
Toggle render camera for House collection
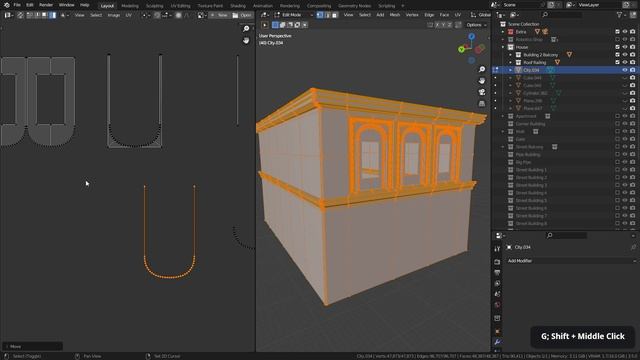click(x=633, y=47)
